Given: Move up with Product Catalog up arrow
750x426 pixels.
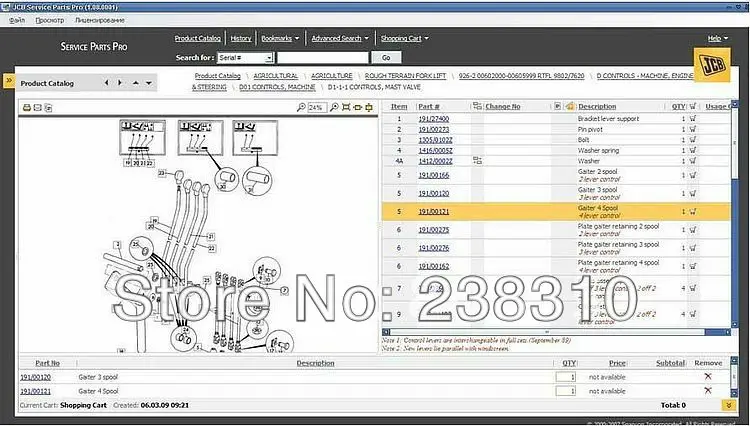Looking at the screenshot, I should (x=136, y=83).
